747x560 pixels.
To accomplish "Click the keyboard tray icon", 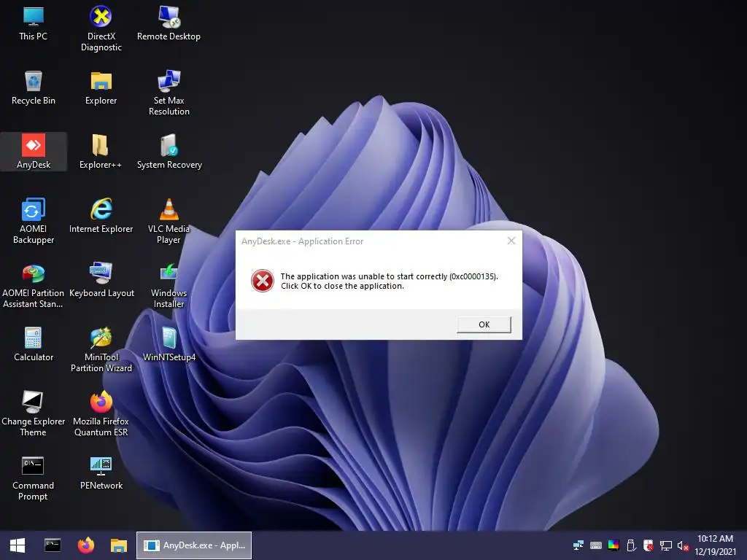I will click(595, 545).
